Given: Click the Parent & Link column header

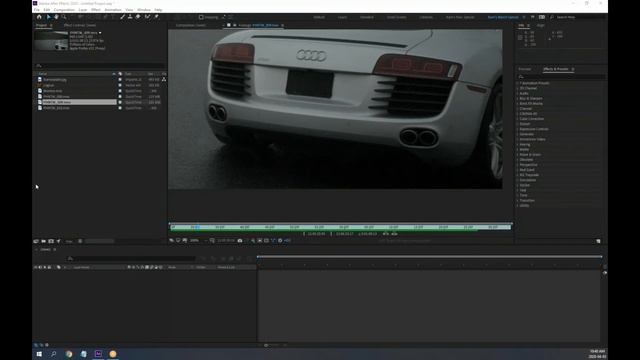Looking at the screenshot, I should (226, 267).
